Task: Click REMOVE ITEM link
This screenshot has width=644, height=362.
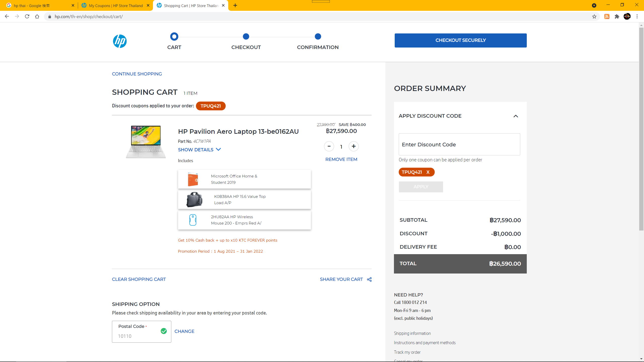Action: click(x=341, y=159)
